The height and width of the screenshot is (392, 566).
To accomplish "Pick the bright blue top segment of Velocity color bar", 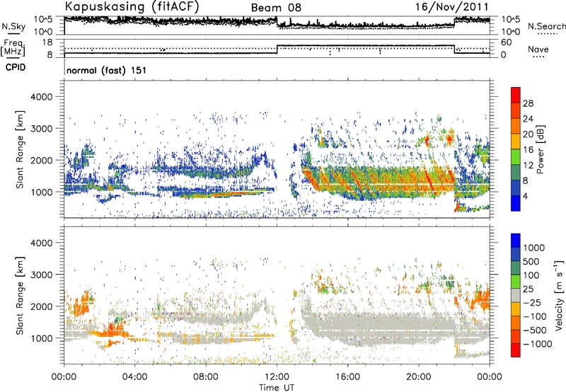I will pos(516,241).
